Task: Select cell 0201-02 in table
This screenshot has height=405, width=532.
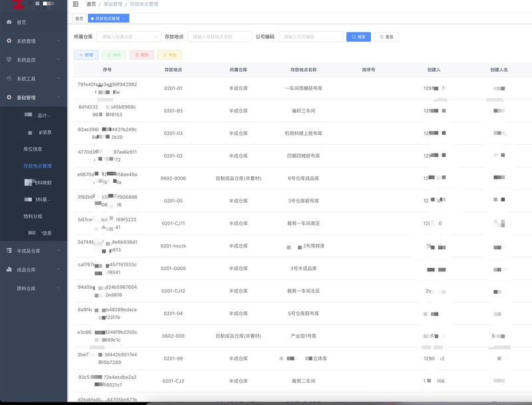Action: pos(174,156)
